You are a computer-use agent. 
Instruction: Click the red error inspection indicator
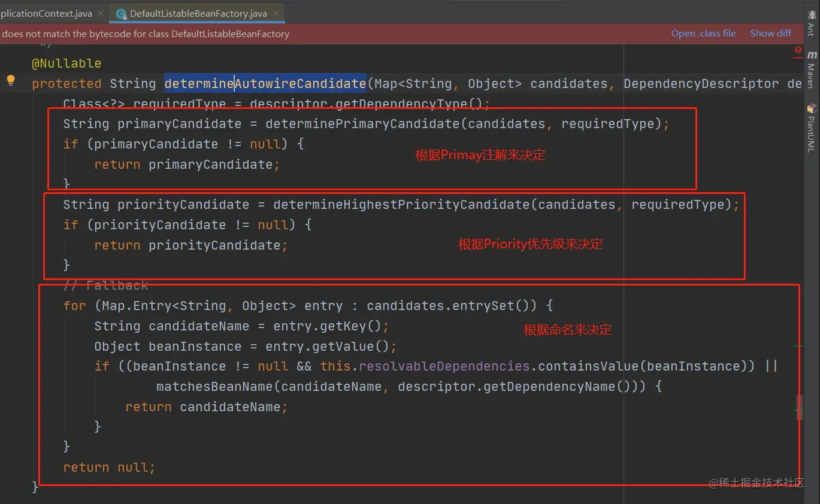[x=798, y=50]
